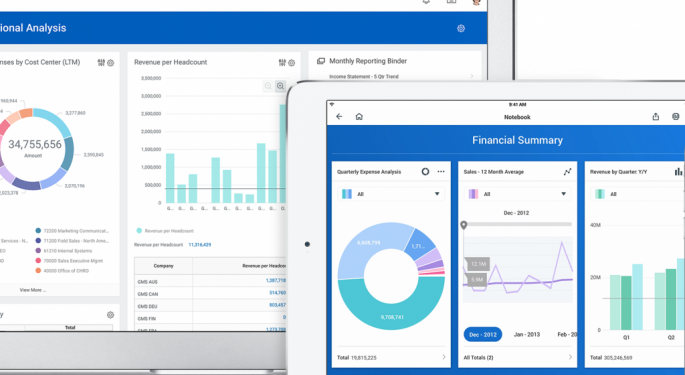The image size is (685, 375).
Task: Share the Notebook via share icon
Action: click(655, 116)
